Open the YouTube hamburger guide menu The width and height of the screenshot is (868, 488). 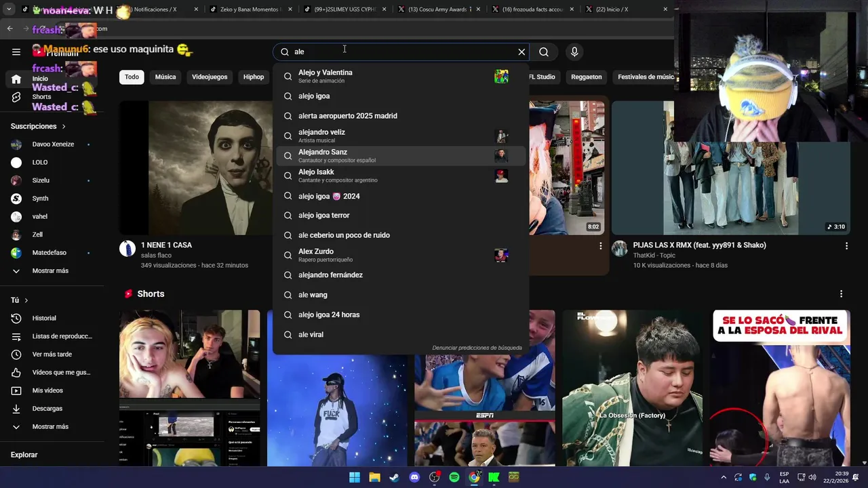[x=16, y=52]
